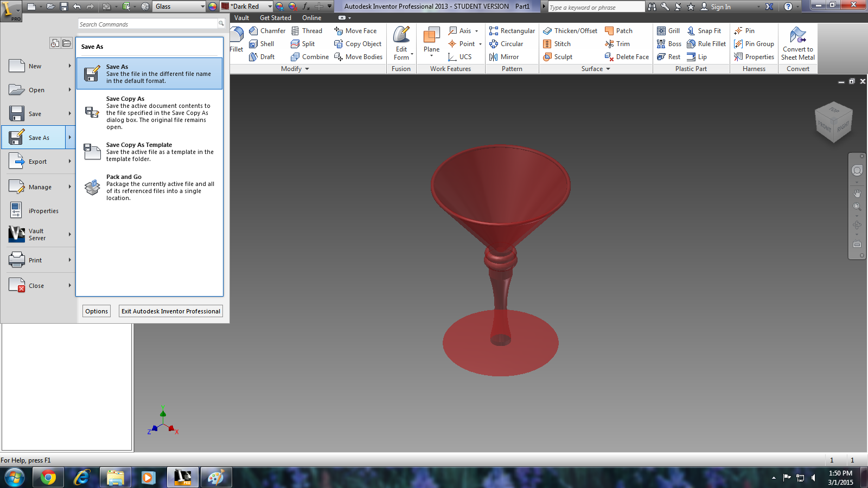
Task: Click Exit Autodesk Inventor Professional button
Action: [171, 311]
